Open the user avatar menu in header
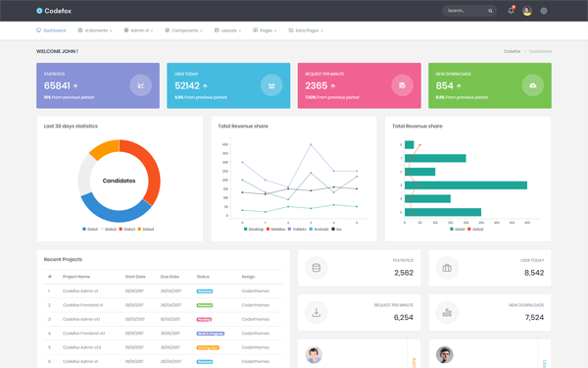This screenshot has height=368, width=588. [527, 11]
